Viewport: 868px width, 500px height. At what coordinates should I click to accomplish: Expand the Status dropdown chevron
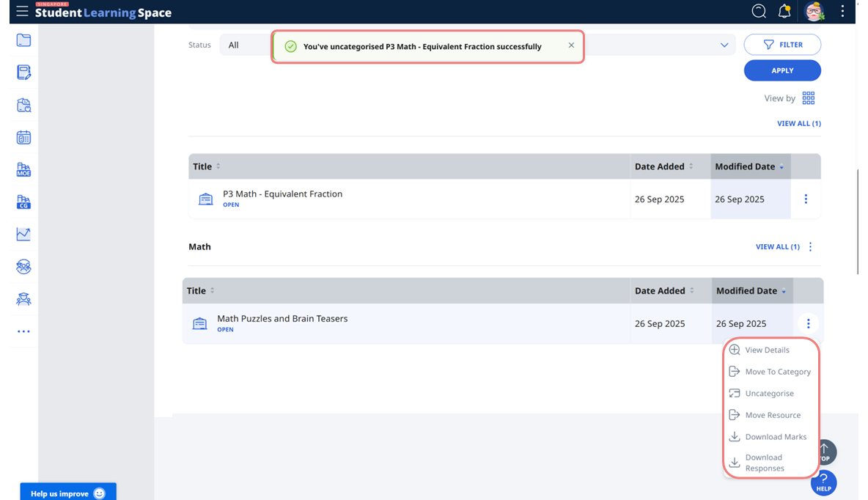(x=724, y=45)
